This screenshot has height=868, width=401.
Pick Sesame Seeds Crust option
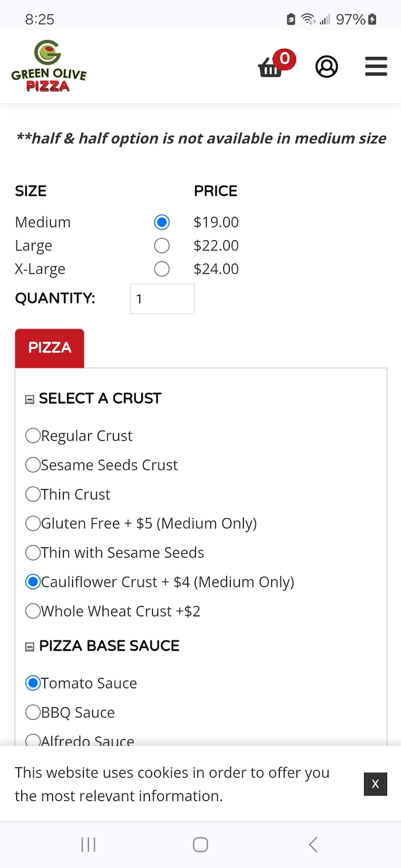click(33, 465)
